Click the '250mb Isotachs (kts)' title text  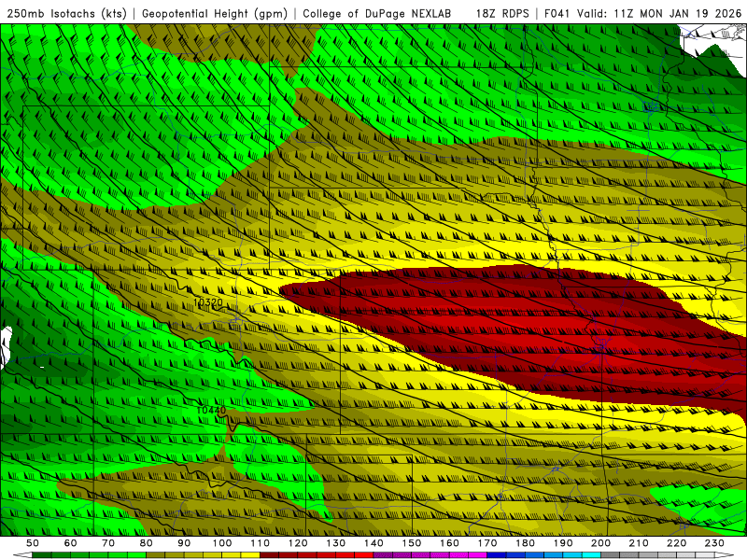pyautogui.click(x=66, y=13)
